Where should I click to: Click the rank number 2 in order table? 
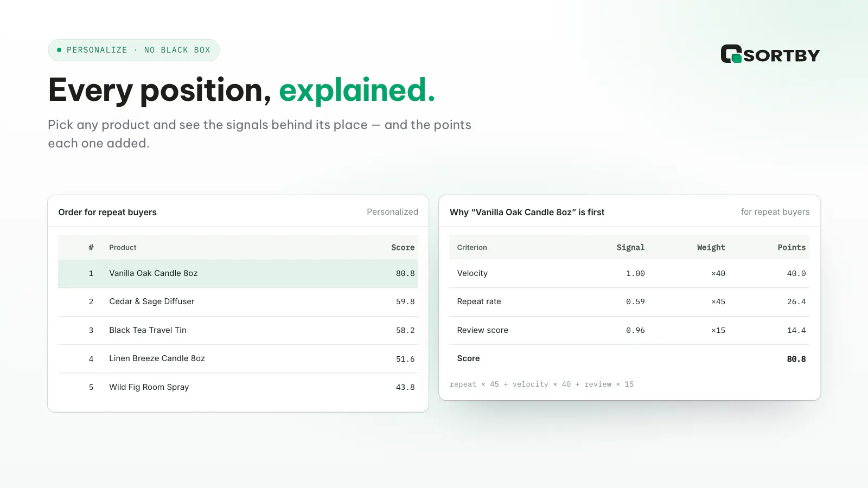pyautogui.click(x=91, y=302)
